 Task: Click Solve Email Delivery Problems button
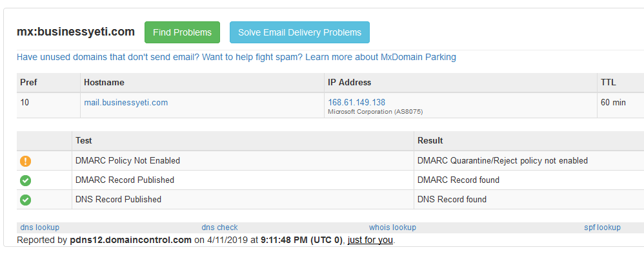pyautogui.click(x=300, y=32)
